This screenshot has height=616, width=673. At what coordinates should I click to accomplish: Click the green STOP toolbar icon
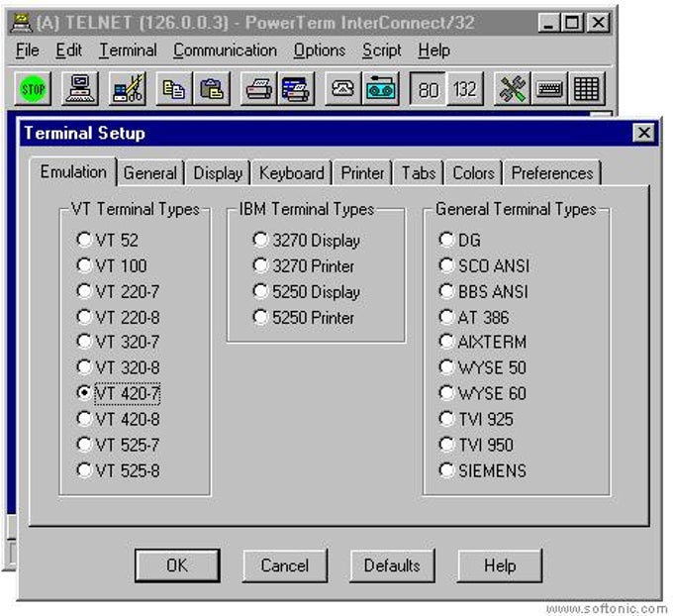pos(33,89)
